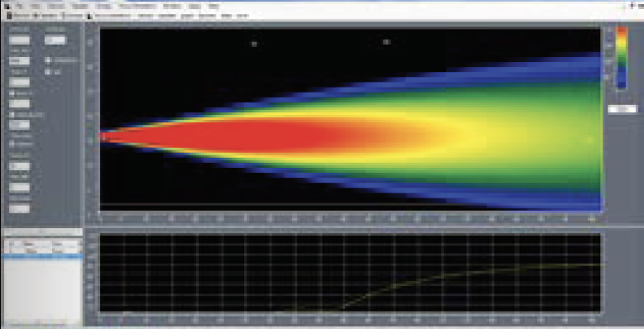Select the left white square marker above the beam
This screenshot has width=644, height=329.
tap(254, 44)
